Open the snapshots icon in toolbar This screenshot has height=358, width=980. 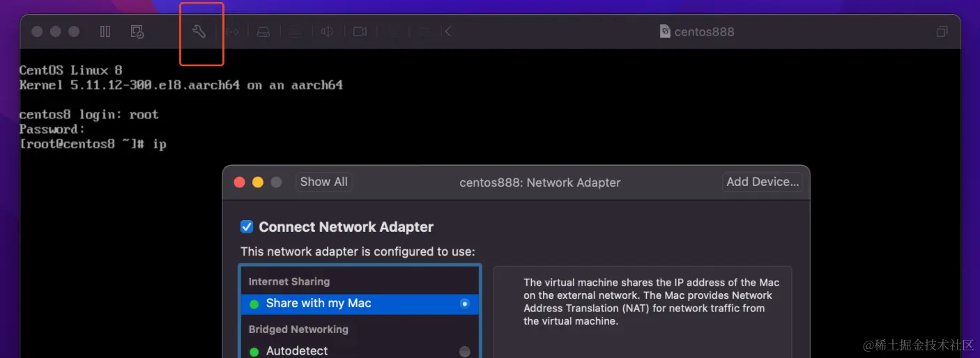(x=137, y=31)
